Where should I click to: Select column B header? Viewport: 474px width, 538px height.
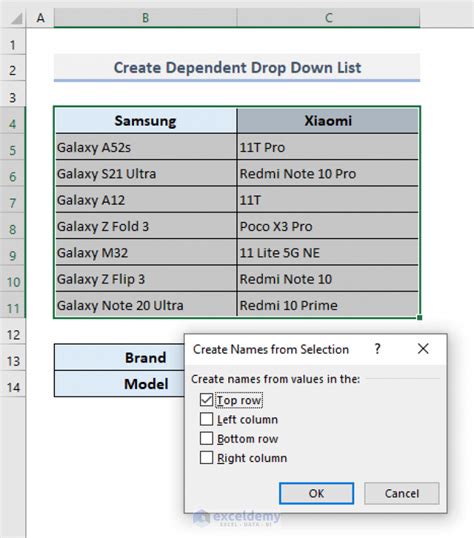point(146,18)
